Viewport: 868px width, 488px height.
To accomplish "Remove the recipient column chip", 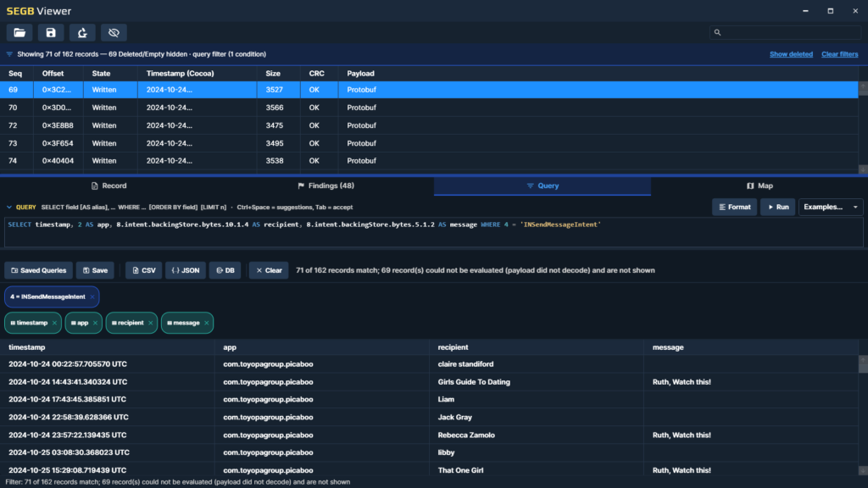I will [x=151, y=323].
